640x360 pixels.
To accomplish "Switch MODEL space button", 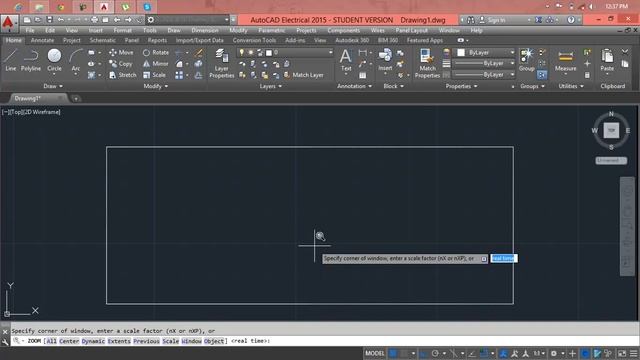I will tap(375, 353).
